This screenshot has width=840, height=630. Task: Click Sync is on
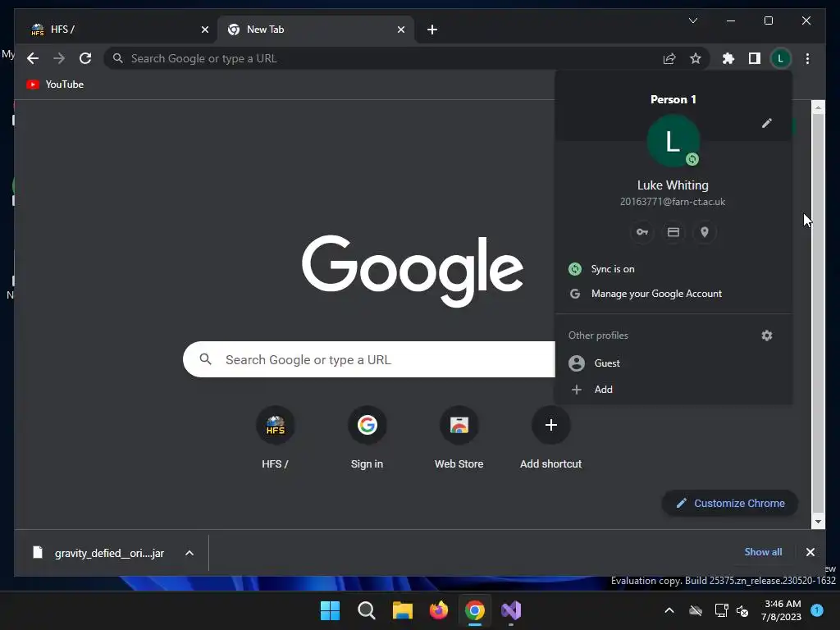(x=673, y=269)
